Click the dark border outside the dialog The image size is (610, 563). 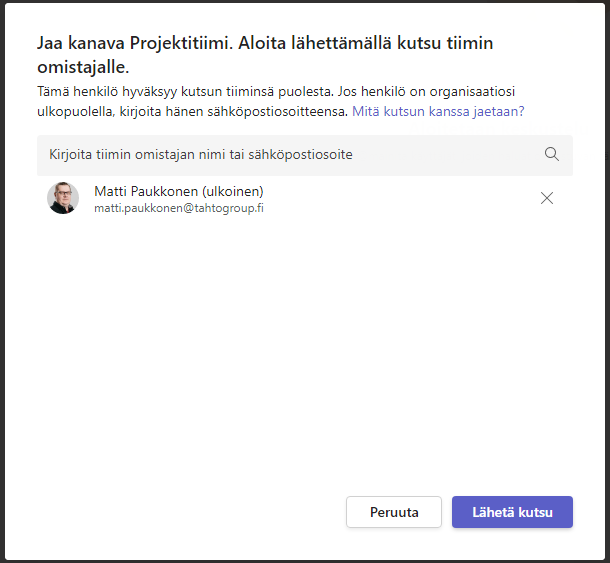[x=2, y=280]
